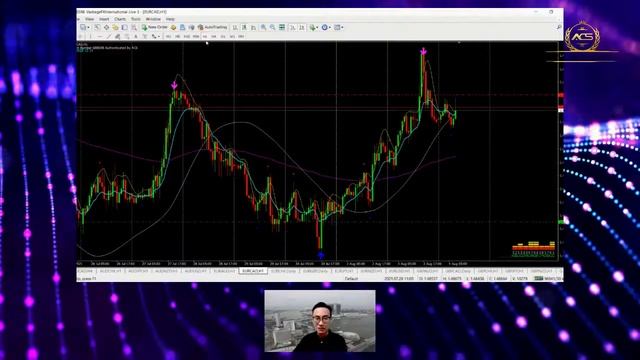Select the Text (A) tool
This screenshot has width=640, height=360.
(x=136, y=36)
